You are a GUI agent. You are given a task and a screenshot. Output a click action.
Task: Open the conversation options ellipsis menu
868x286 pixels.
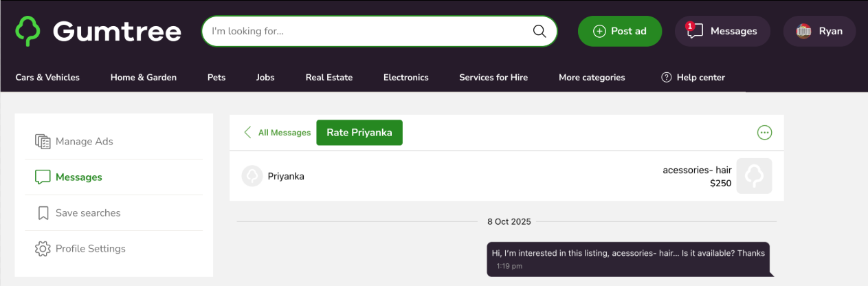[x=764, y=133]
